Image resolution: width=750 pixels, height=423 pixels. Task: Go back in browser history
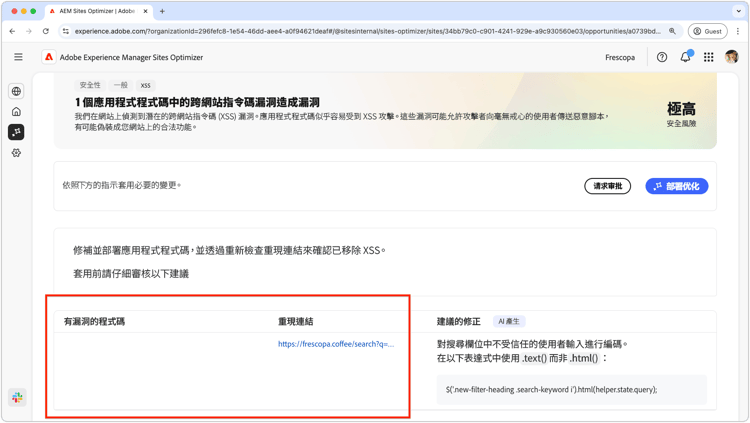[x=12, y=31]
